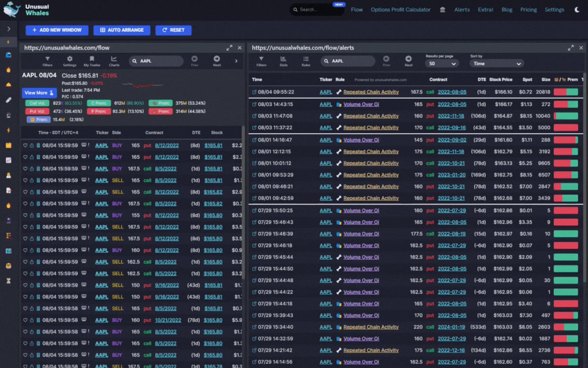This screenshot has height=368, width=588.
Task: Open the Sort by Time dropdown
Action: tap(496, 63)
